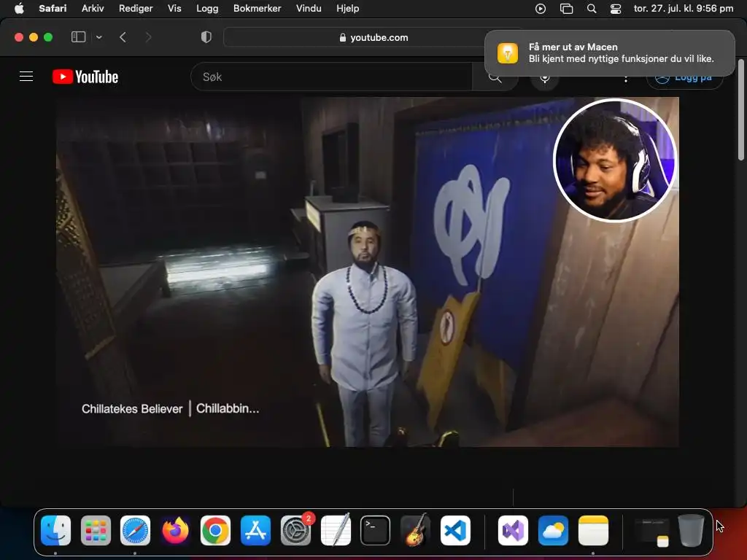Open Visual Studio from the Dock
747x560 pixels.
pos(513,530)
